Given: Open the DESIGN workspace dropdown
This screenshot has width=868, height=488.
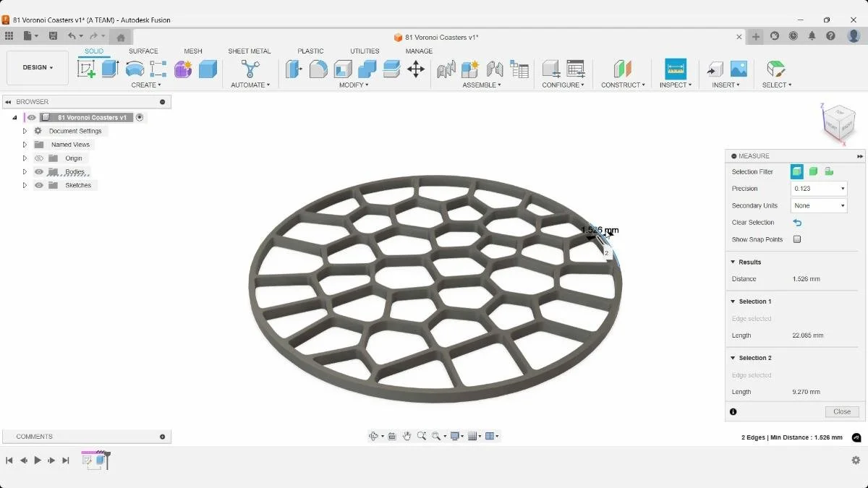Looking at the screenshot, I should (38, 68).
